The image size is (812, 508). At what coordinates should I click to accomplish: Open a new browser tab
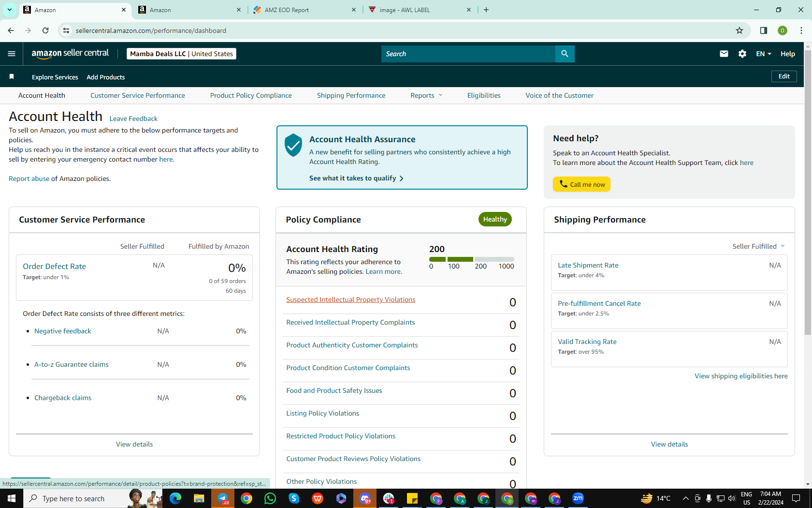point(486,10)
